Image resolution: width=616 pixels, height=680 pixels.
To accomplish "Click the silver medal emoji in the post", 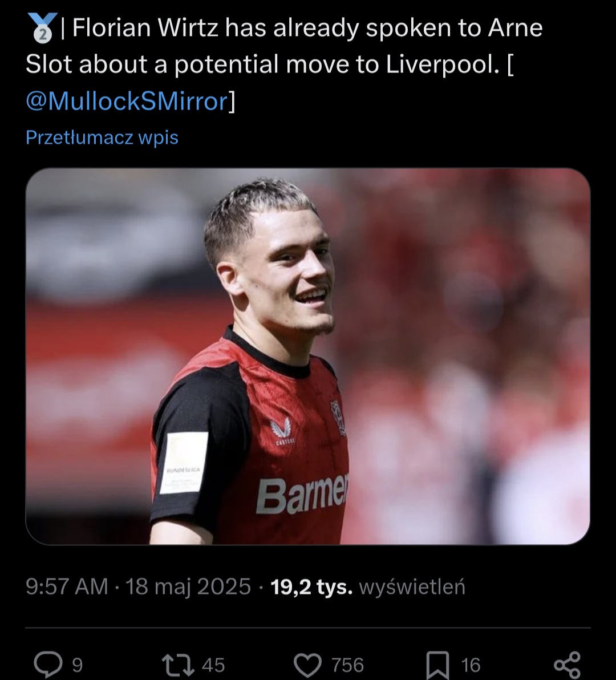I will tap(42, 28).
